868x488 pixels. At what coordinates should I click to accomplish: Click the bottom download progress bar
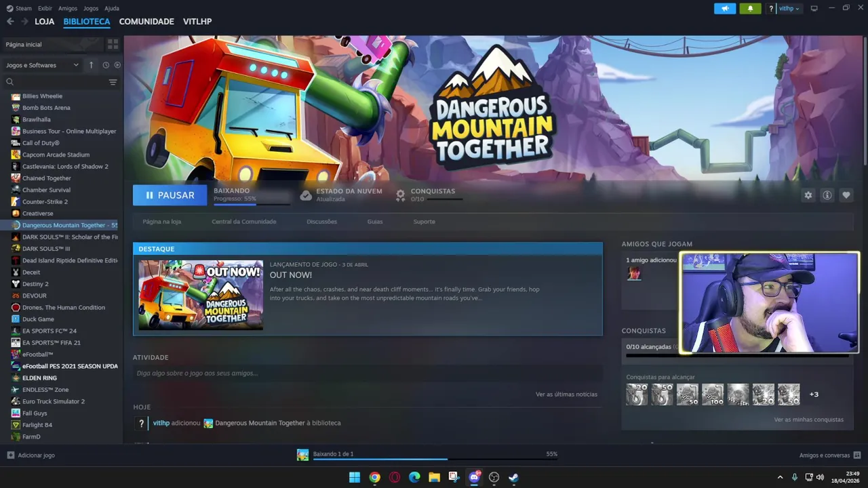[x=435, y=460]
